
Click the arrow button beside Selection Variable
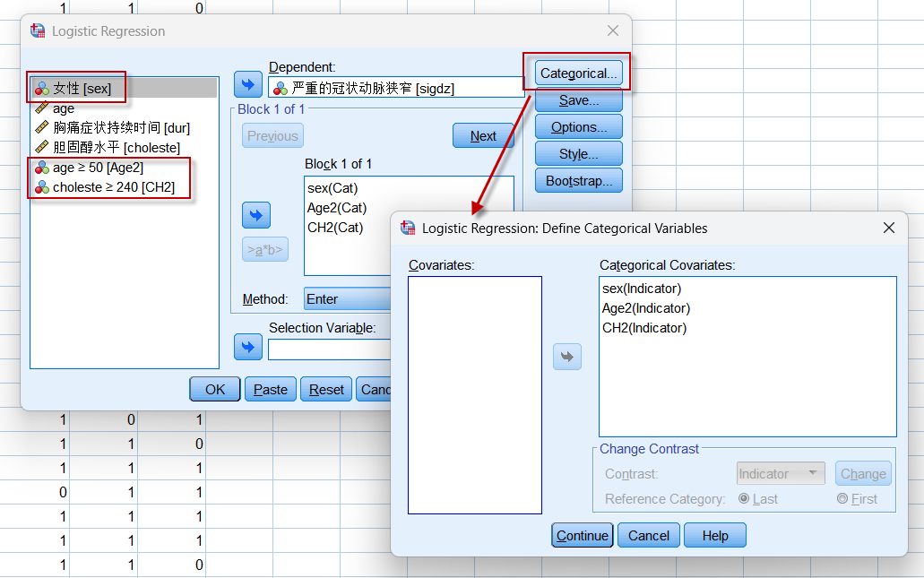point(248,346)
